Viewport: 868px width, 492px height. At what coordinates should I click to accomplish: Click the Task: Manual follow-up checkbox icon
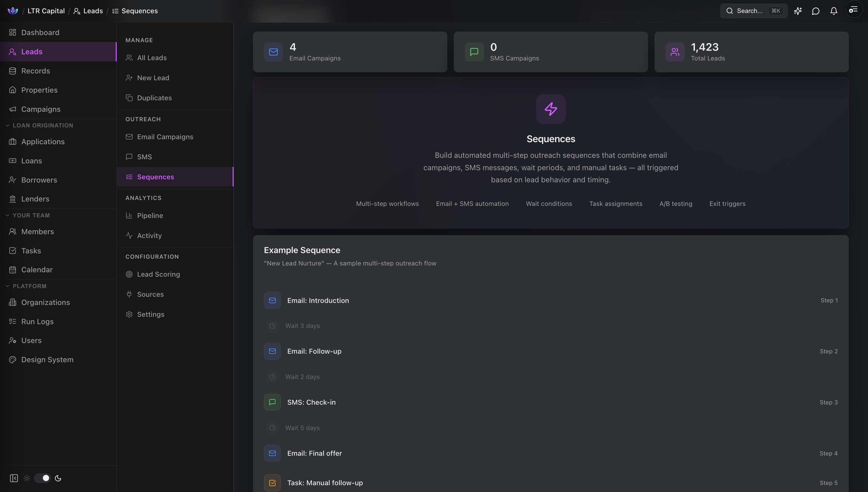click(272, 483)
